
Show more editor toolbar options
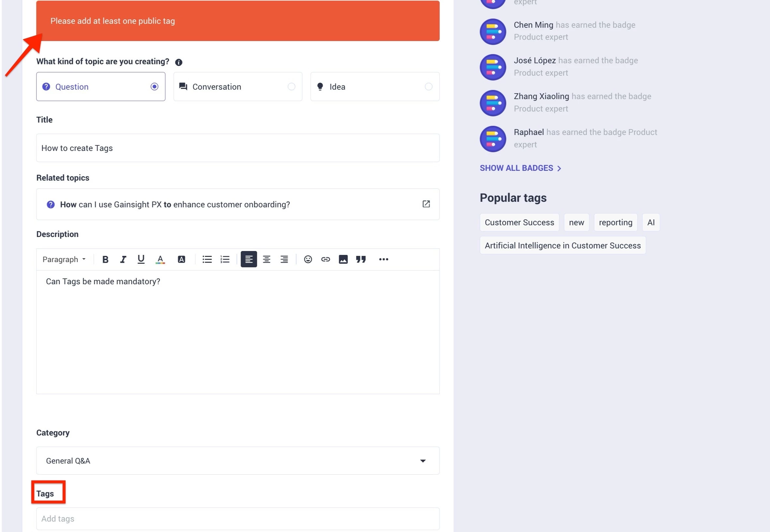pos(384,259)
